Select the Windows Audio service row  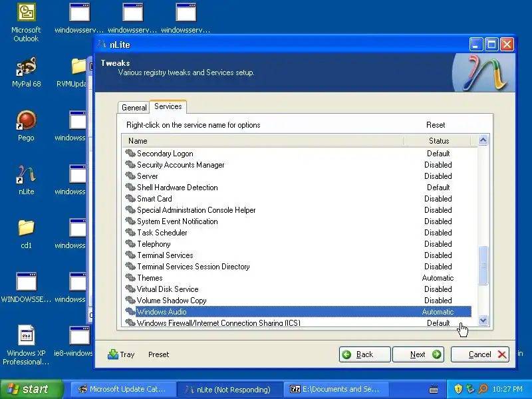point(297,311)
